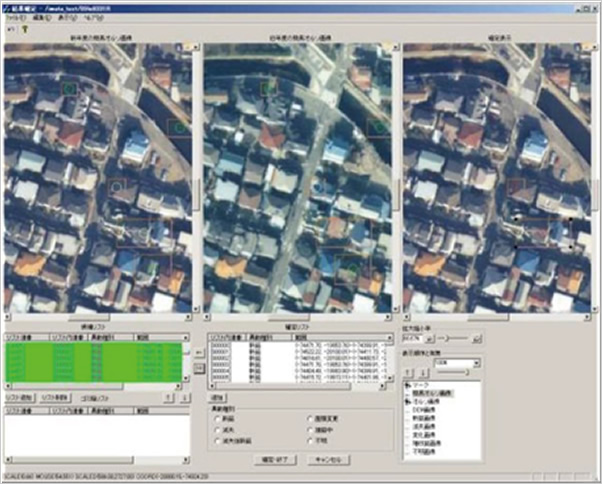Open the zoom ratio dropdown arrow
The image size is (602, 484).
tap(429, 339)
